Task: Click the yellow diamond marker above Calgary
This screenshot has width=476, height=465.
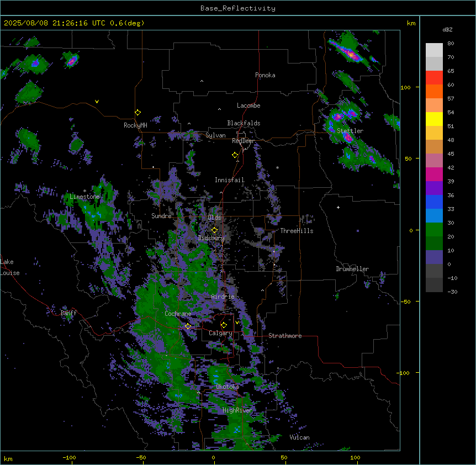Action: pyautogui.click(x=224, y=325)
